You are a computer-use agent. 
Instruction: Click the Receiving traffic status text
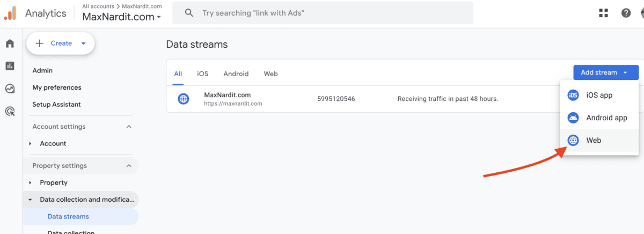click(448, 99)
